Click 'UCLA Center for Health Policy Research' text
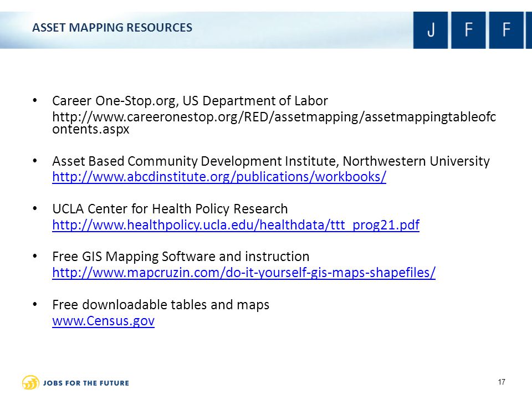 (170, 209)
